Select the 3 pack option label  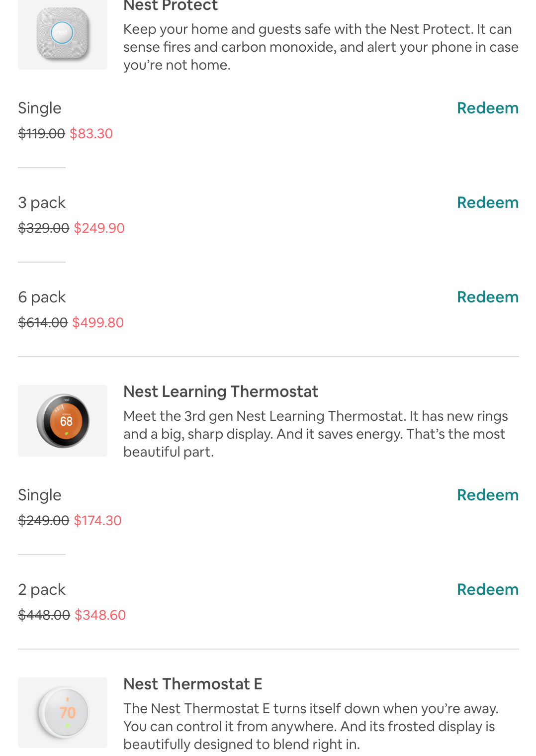[x=42, y=202]
